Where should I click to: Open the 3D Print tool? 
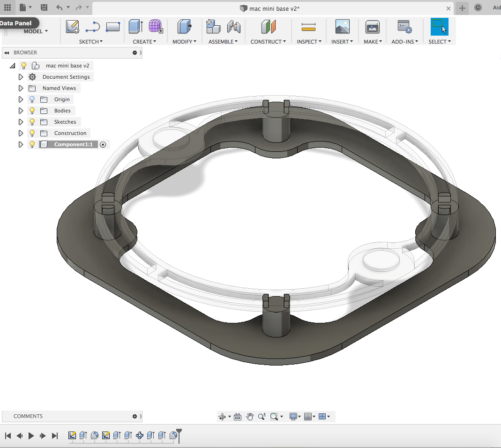[x=373, y=27]
